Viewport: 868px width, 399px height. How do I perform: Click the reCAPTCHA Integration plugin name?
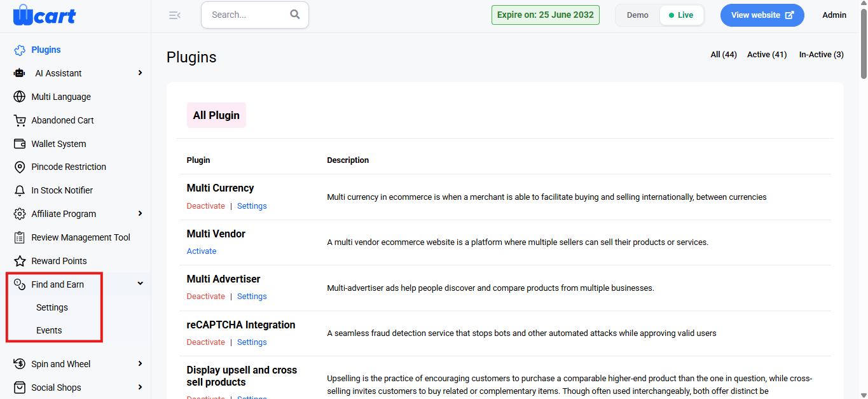coord(241,325)
